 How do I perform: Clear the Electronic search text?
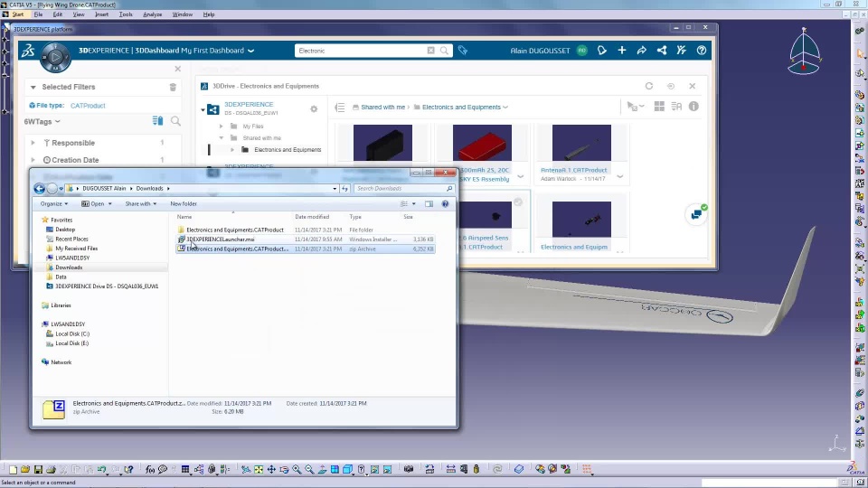(430, 51)
